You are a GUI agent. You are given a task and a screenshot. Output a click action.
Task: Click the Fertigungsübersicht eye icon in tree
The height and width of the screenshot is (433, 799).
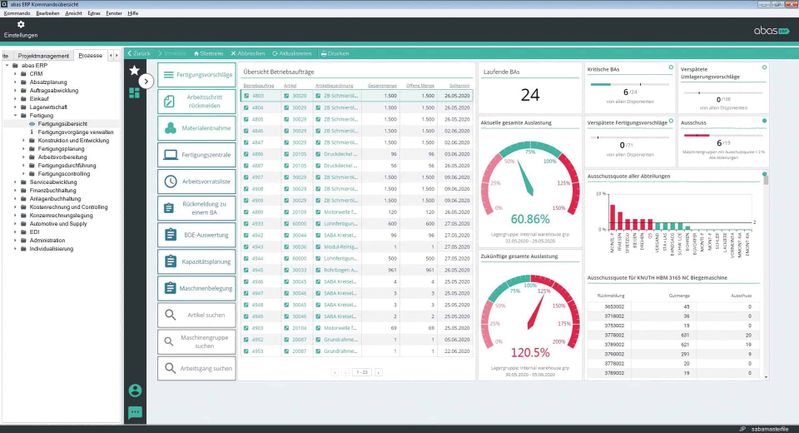tap(32, 124)
